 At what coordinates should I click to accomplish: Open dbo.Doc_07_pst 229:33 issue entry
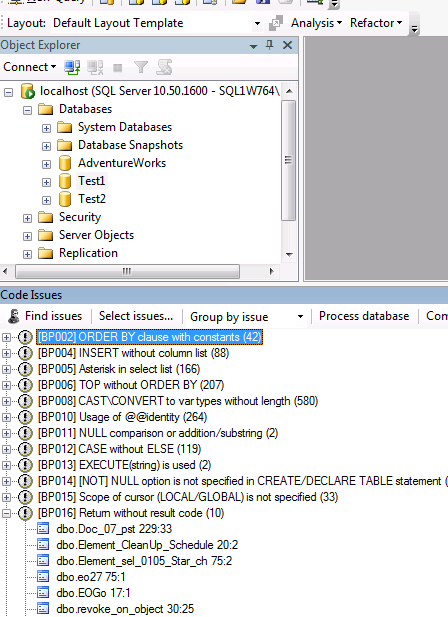[114, 529]
